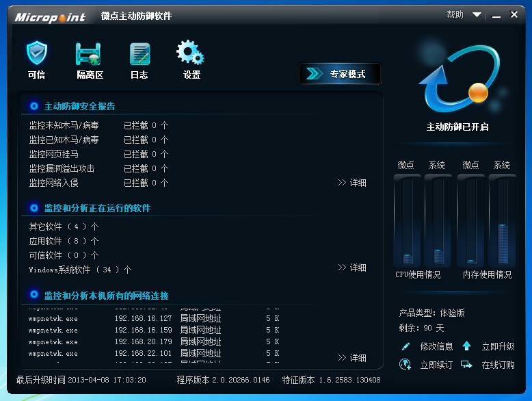Click the CPU使用情况 label
Screen dimensions: 532x401
pyautogui.click(x=418, y=274)
